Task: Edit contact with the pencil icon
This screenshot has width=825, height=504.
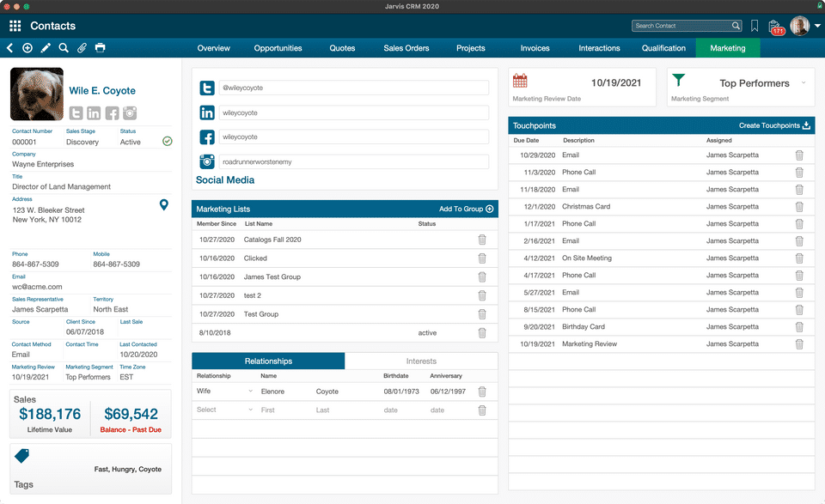Action: (46, 48)
